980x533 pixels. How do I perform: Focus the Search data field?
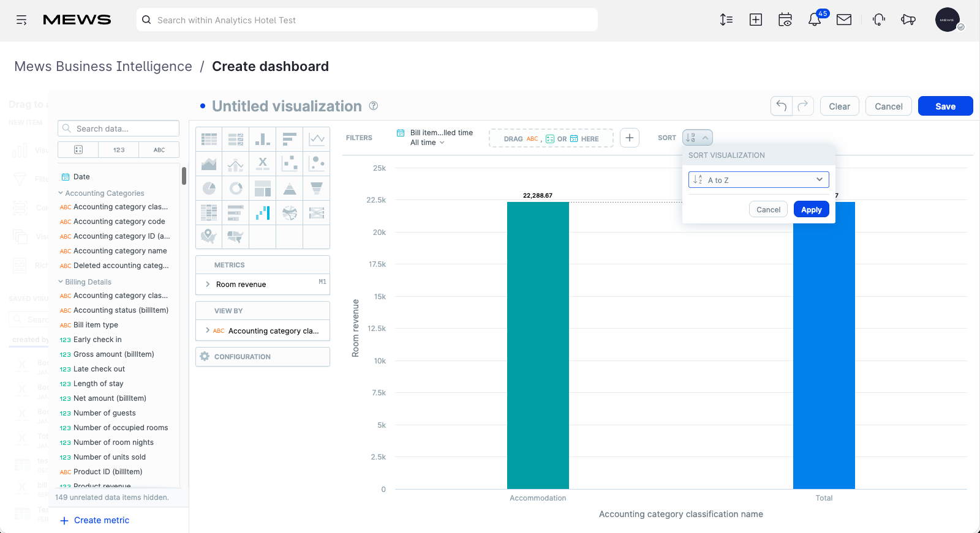tap(118, 129)
